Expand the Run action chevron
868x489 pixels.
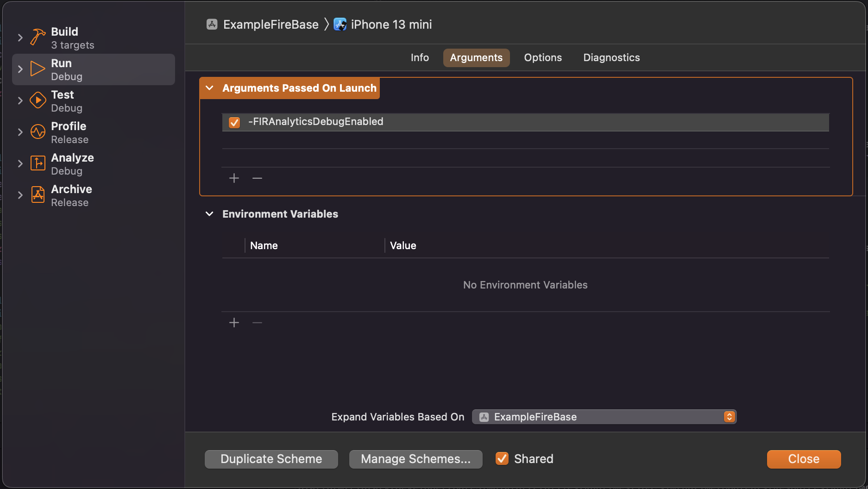coord(20,69)
